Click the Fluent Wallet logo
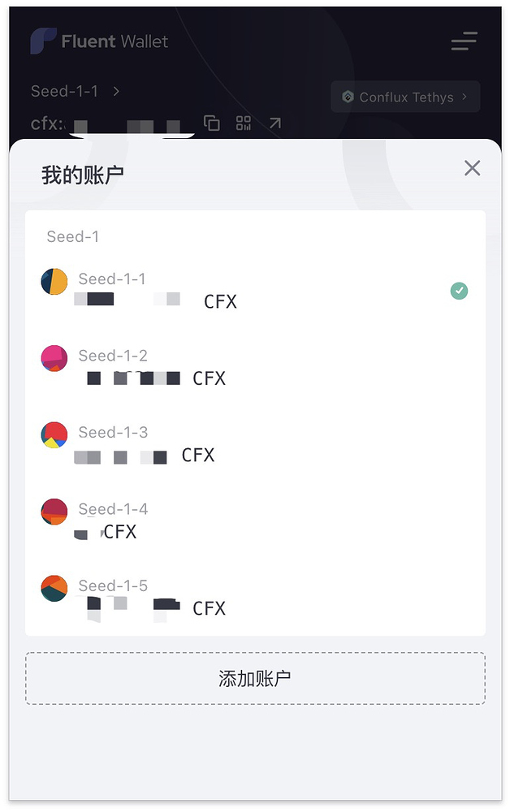This screenshot has height=812, width=510. pos(45,41)
